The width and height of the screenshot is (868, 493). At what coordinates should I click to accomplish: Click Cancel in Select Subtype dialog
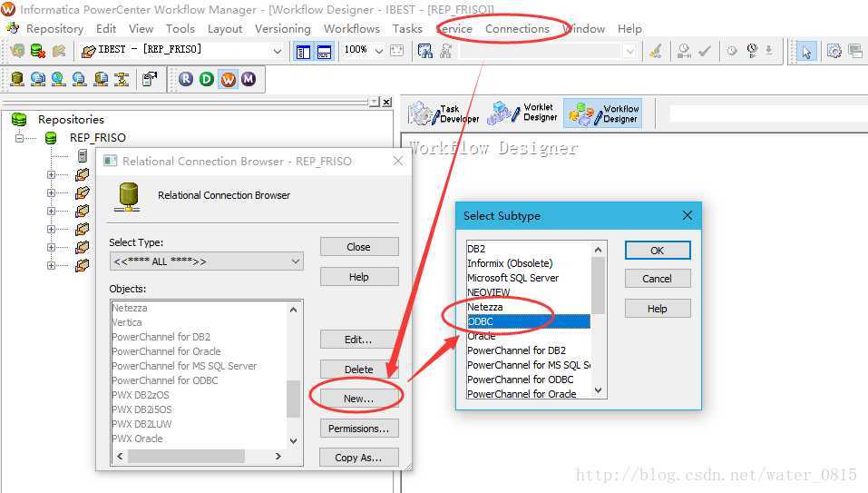click(x=658, y=279)
